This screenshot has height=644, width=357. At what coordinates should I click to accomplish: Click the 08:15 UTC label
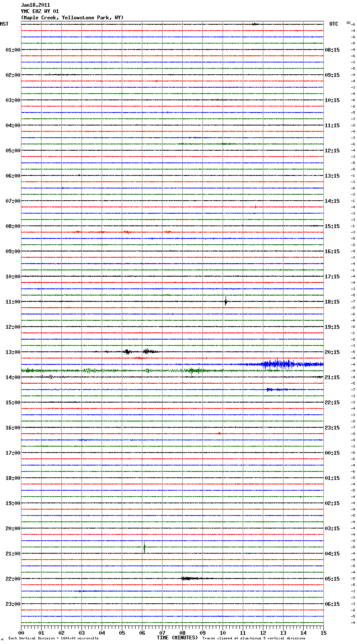click(332, 50)
